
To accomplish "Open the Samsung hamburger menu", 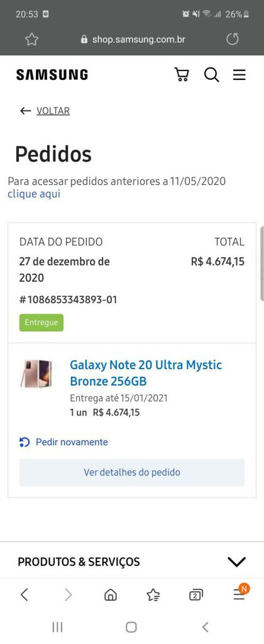I will pyautogui.click(x=239, y=75).
